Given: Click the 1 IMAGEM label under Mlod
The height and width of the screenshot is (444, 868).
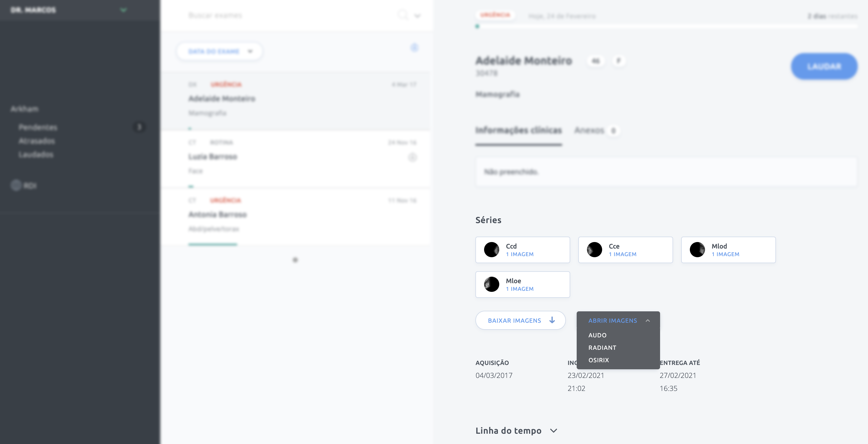Looking at the screenshot, I should [x=725, y=254].
